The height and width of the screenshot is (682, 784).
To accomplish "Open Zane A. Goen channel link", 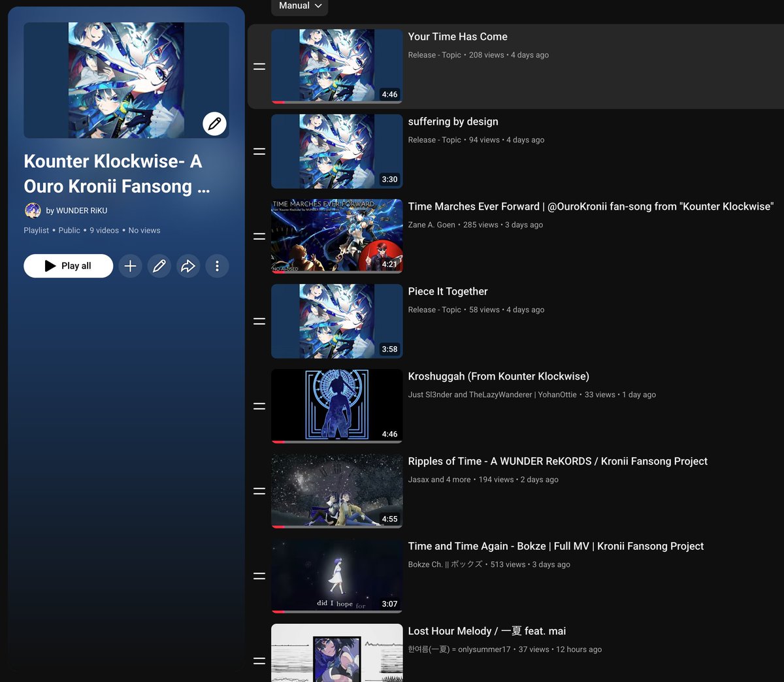I will point(432,225).
